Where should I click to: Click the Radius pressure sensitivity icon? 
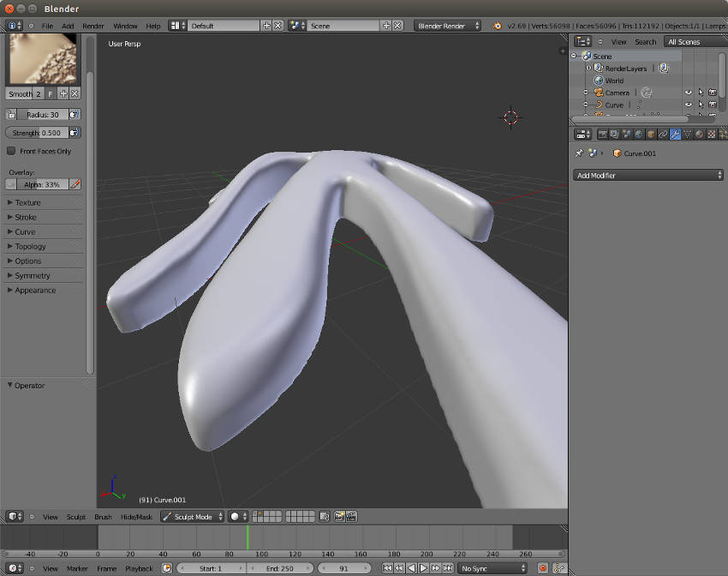click(75, 114)
